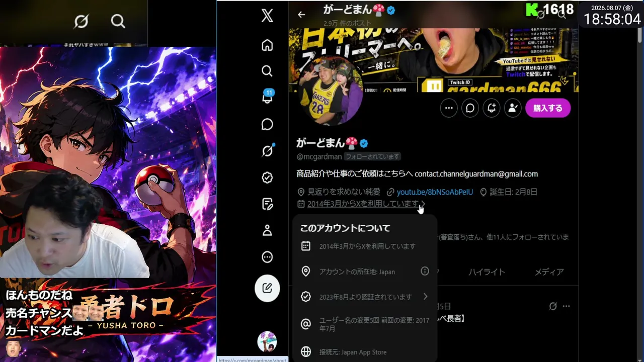Open the three-dot menu on the first post
This screenshot has width=644, height=362.
(567, 306)
